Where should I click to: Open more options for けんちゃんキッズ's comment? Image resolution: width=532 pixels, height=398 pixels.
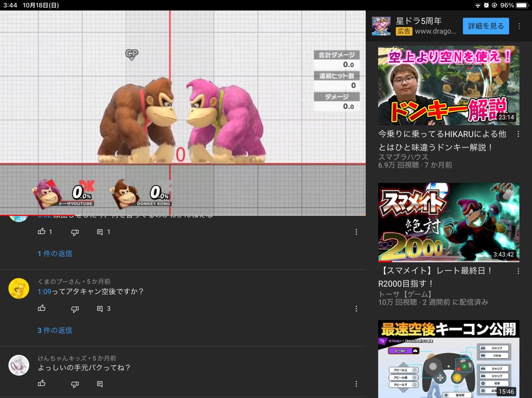tap(356, 384)
